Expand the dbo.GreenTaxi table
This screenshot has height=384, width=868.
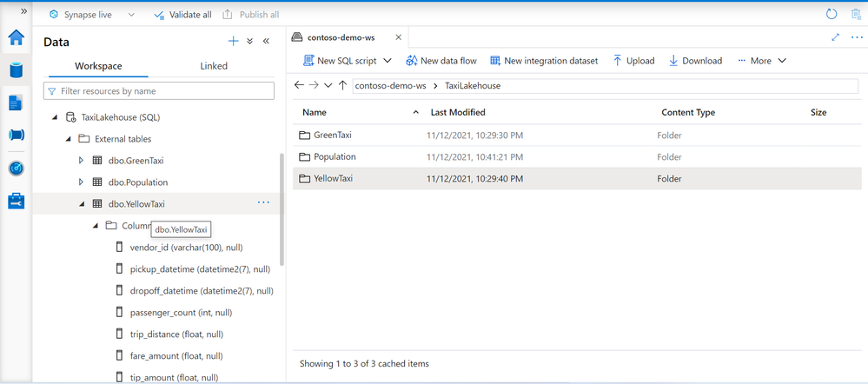[82, 161]
